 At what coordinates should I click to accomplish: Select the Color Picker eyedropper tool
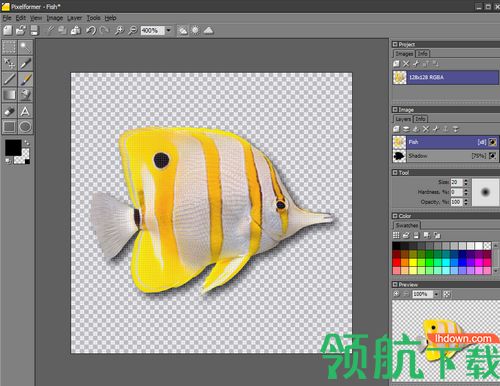tap(25, 63)
